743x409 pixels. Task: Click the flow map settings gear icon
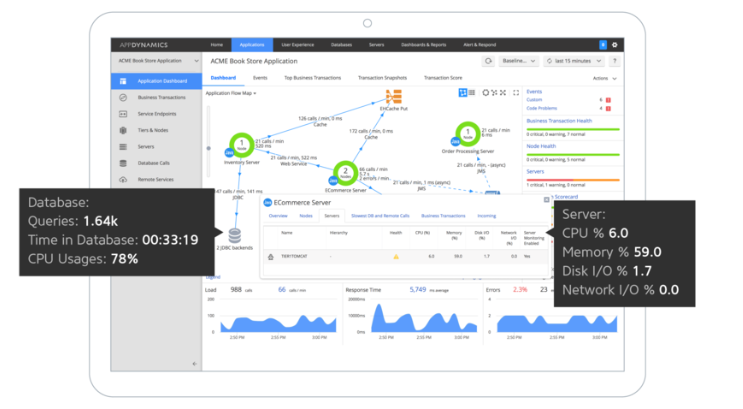[486, 93]
